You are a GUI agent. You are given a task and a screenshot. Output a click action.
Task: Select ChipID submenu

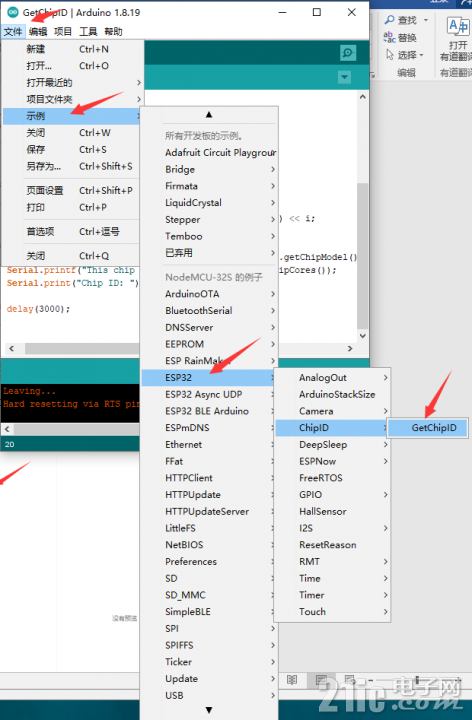332,428
